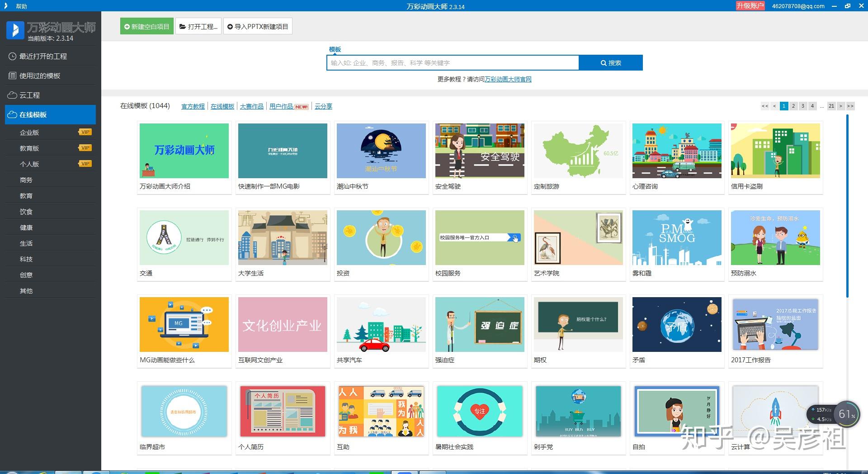Open the 共享汽车 template thumbnail
This screenshot has height=474, width=868.
point(381,324)
